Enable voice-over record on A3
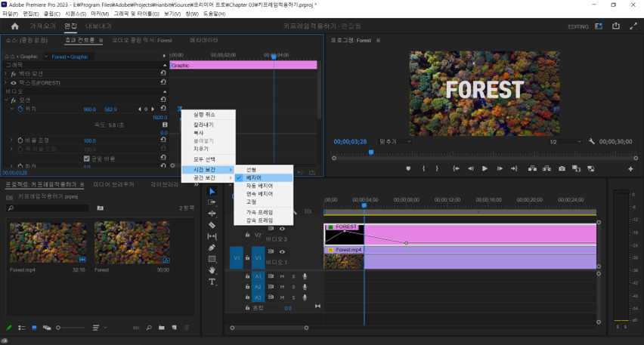This screenshot has width=644, height=345. click(x=305, y=297)
